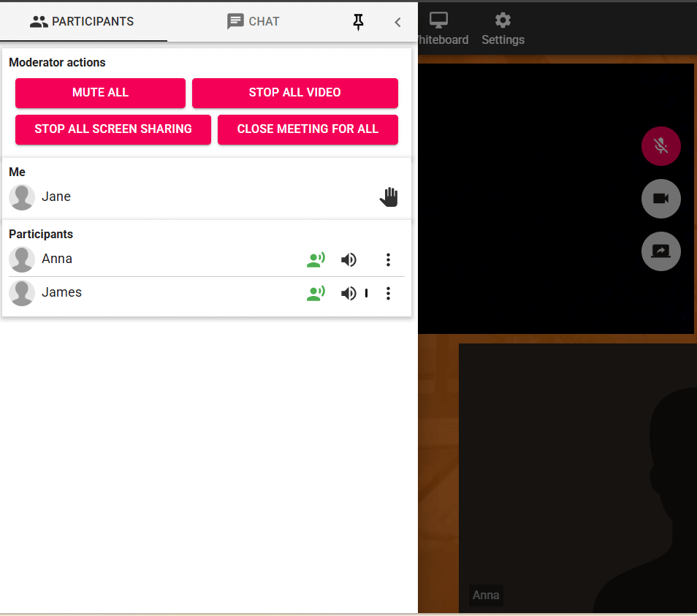Viewport: 697px width, 616px height.
Task: Adjust James's volume slider handle
Action: tap(367, 293)
